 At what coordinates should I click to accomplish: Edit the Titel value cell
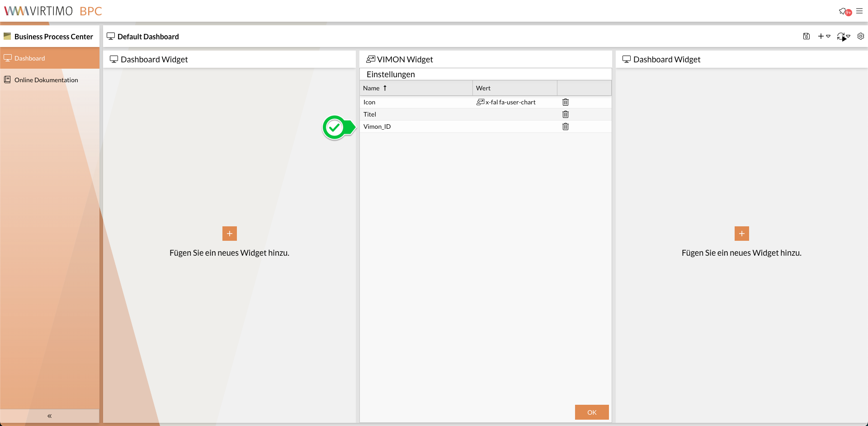(x=514, y=114)
